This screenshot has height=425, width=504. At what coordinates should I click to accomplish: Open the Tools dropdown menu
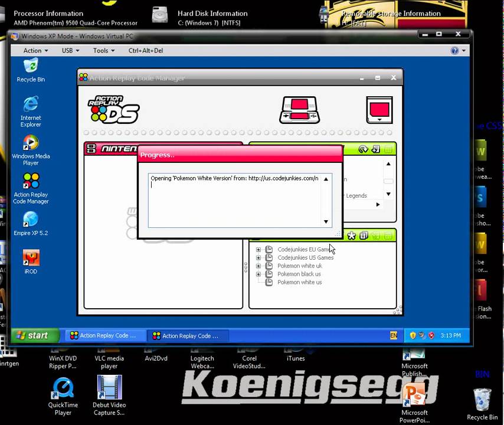[x=104, y=51]
